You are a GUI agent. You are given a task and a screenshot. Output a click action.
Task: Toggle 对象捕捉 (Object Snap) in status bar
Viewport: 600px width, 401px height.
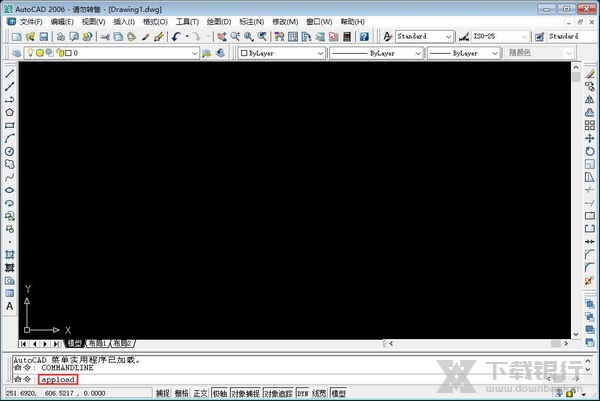click(x=244, y=394)
